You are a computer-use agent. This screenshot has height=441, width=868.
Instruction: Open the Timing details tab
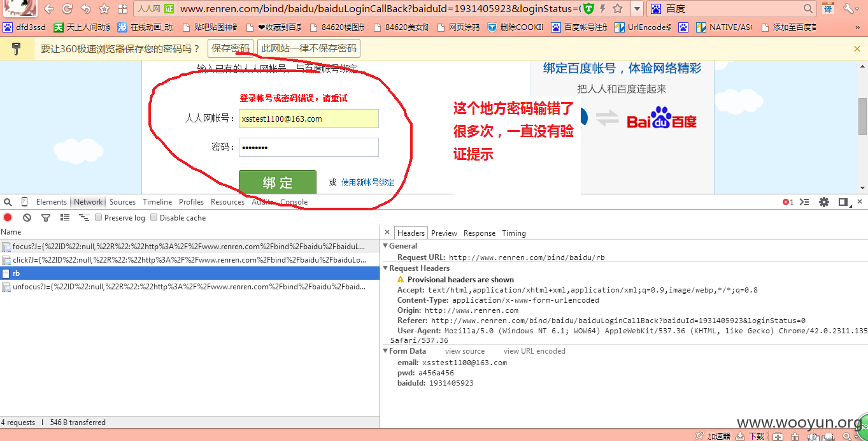click(514, 233)
